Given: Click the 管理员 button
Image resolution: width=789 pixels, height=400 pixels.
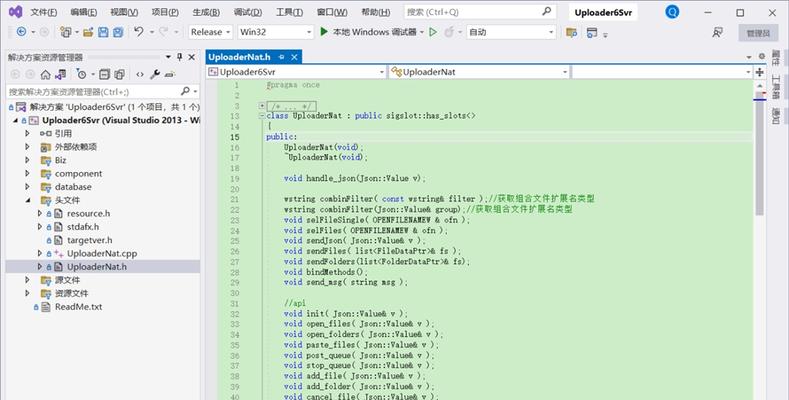Looking at the screenshot, I should [758, 33].
